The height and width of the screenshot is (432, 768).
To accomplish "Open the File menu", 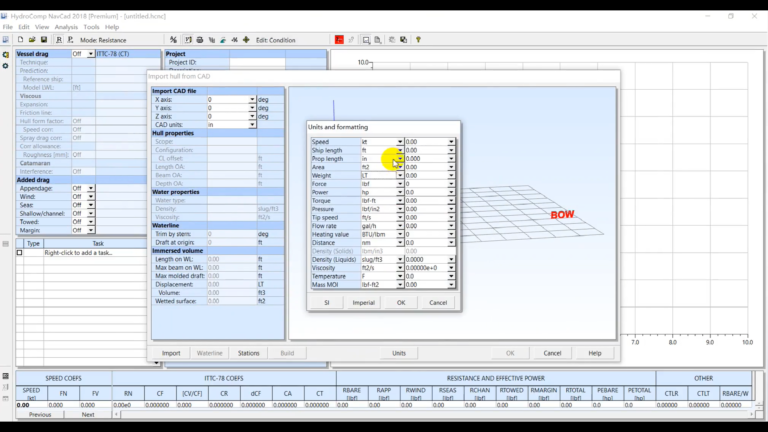I will tap(7, 27).
